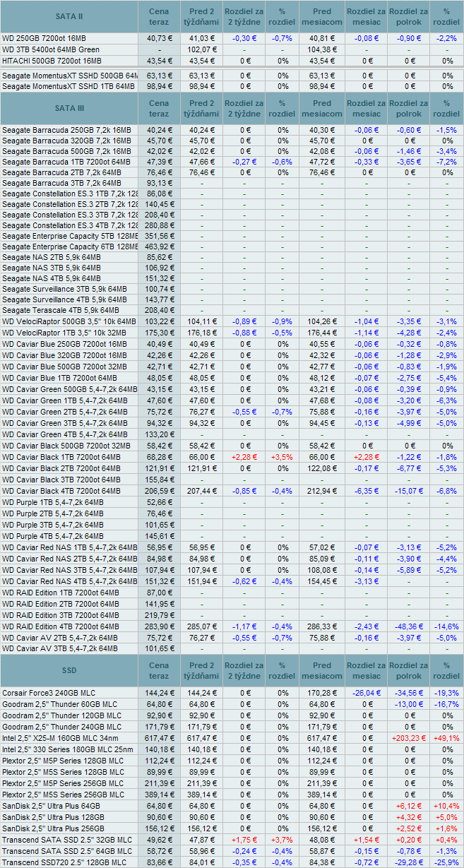
Task: Click "-15,07 €" in the Caviar Black 4TB row
Action: coord(409,490)
